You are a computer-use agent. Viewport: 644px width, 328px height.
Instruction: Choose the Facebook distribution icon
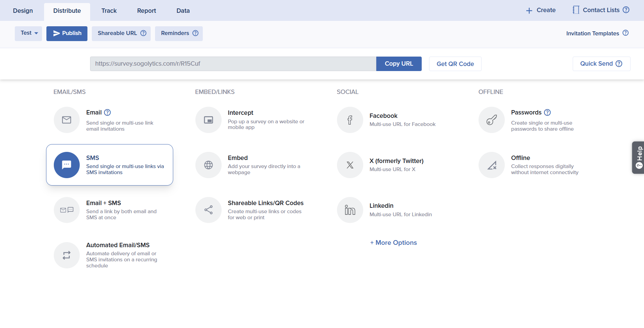click(350, 120)
